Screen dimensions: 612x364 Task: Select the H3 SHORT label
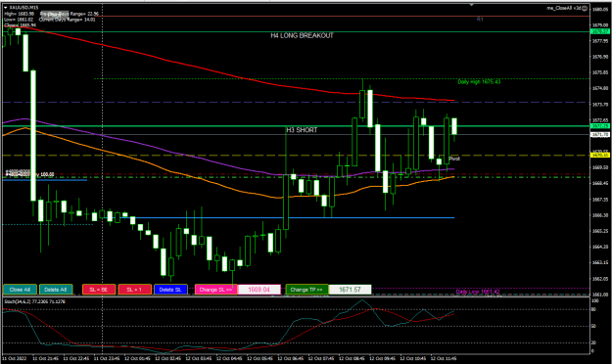point(302,130)
